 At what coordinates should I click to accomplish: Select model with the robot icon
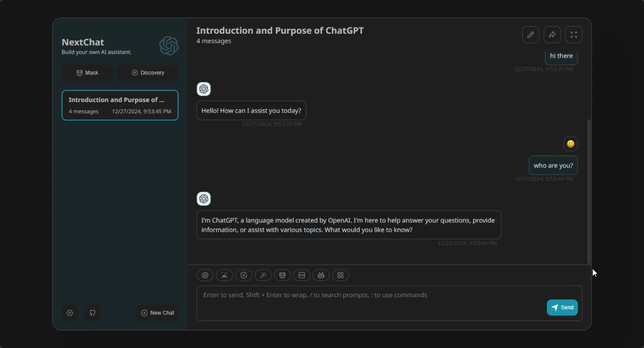[x=321, y=275]
